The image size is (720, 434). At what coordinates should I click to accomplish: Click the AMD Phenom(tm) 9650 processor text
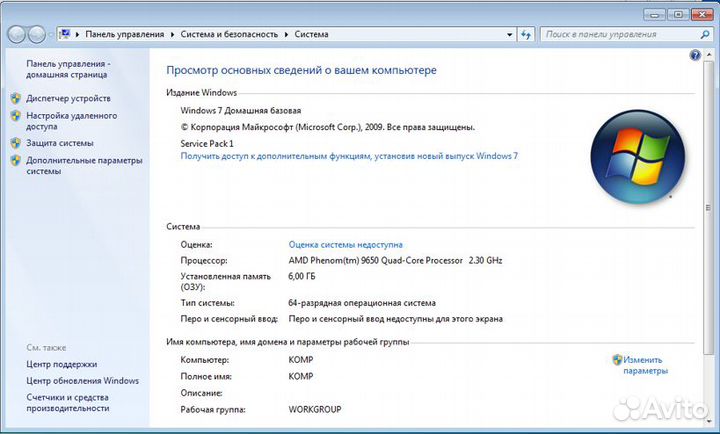(395, 260)
